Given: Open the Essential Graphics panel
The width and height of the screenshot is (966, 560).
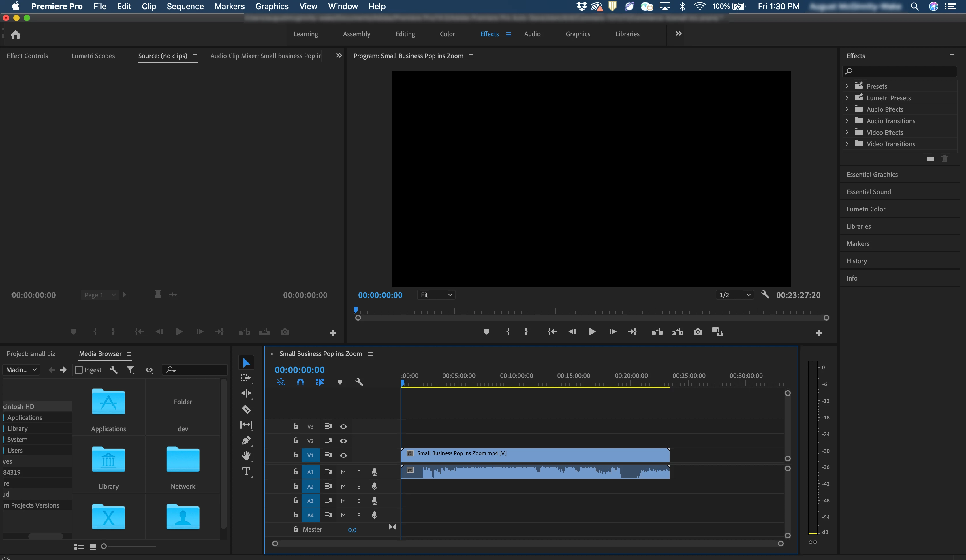Looking at the screenshot, I should point(872,175).
